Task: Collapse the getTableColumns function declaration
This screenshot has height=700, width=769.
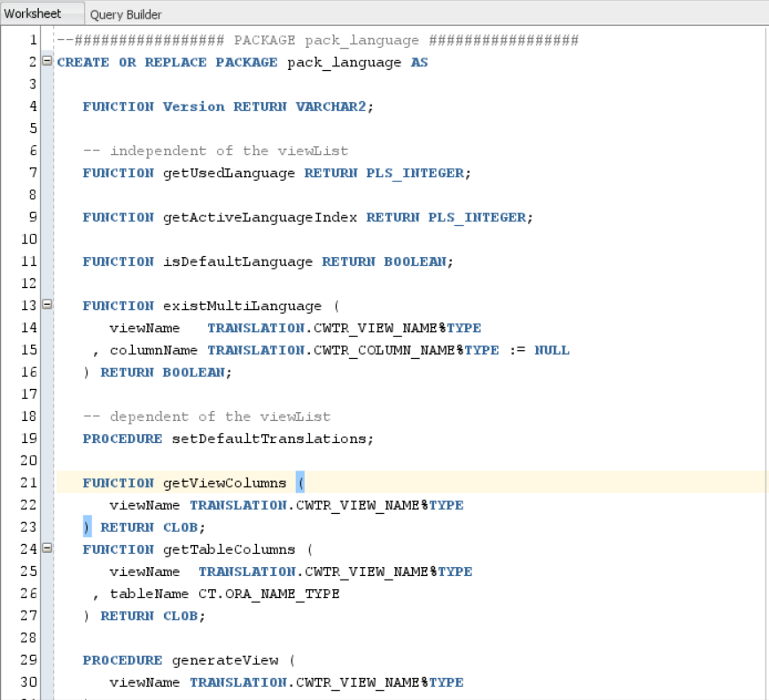Action: [48, 548]
